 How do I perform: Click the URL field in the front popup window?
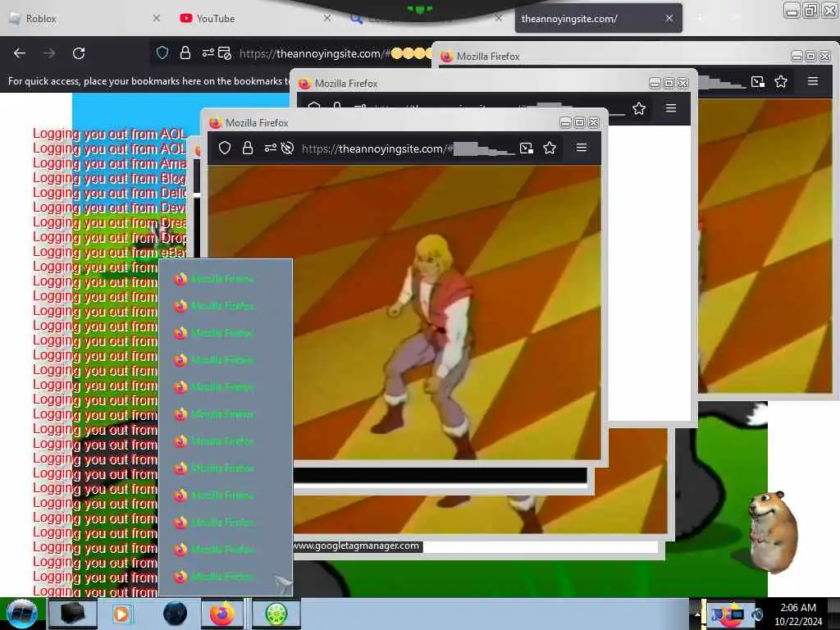407,148
